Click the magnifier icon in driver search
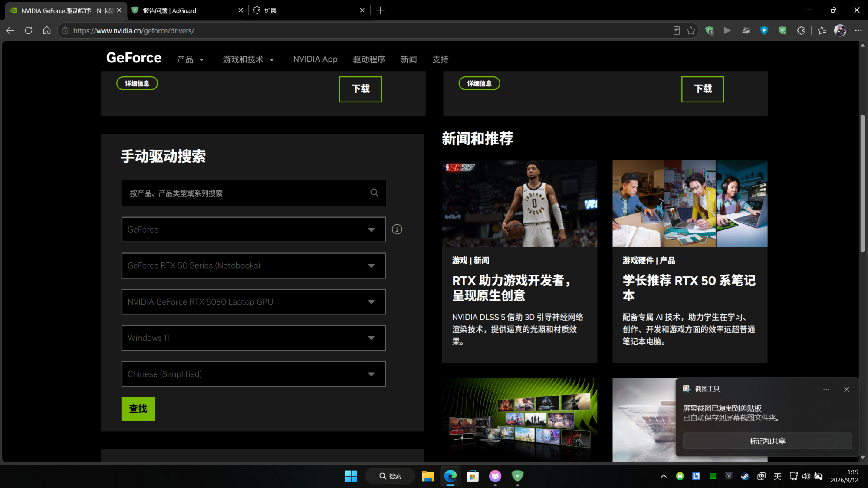The width and height of the screenshot is (868, 488). click(x=374, y=193)
